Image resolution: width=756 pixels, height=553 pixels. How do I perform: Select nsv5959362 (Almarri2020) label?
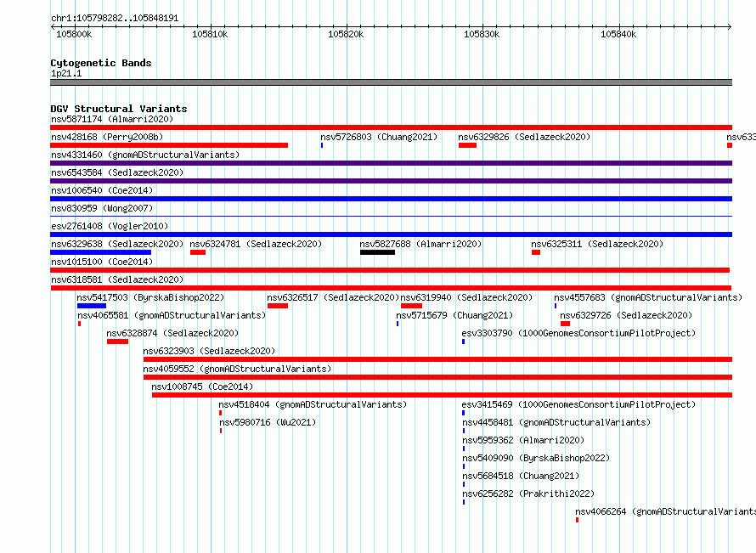(x=523, y=440)
